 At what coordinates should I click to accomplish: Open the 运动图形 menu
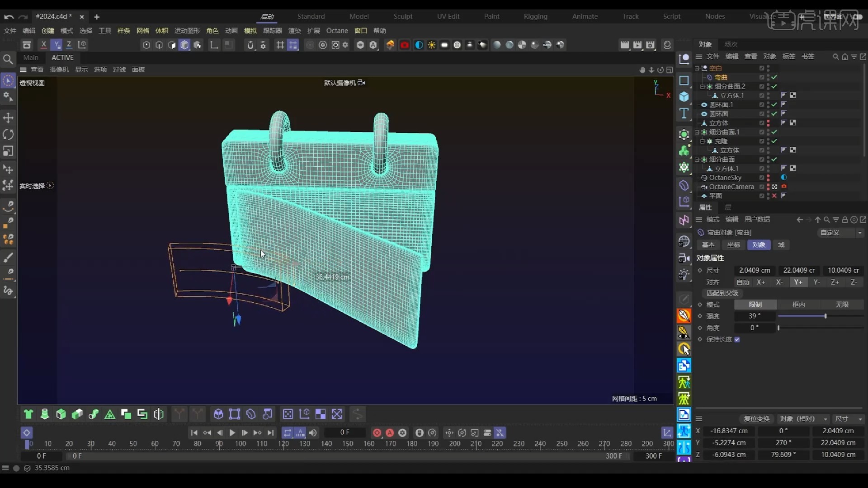187,31
